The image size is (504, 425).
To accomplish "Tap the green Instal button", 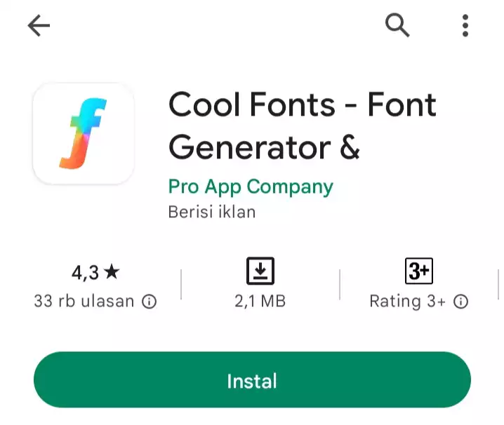I will click(x=252, y=379).
